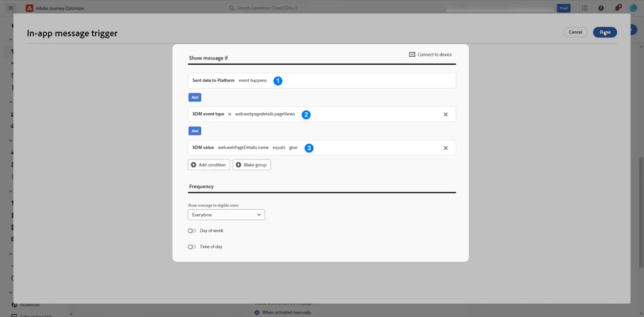The image size is (644, 317).
Task: Toggle the And operator below Sent data row
Action: click(195, 97)
